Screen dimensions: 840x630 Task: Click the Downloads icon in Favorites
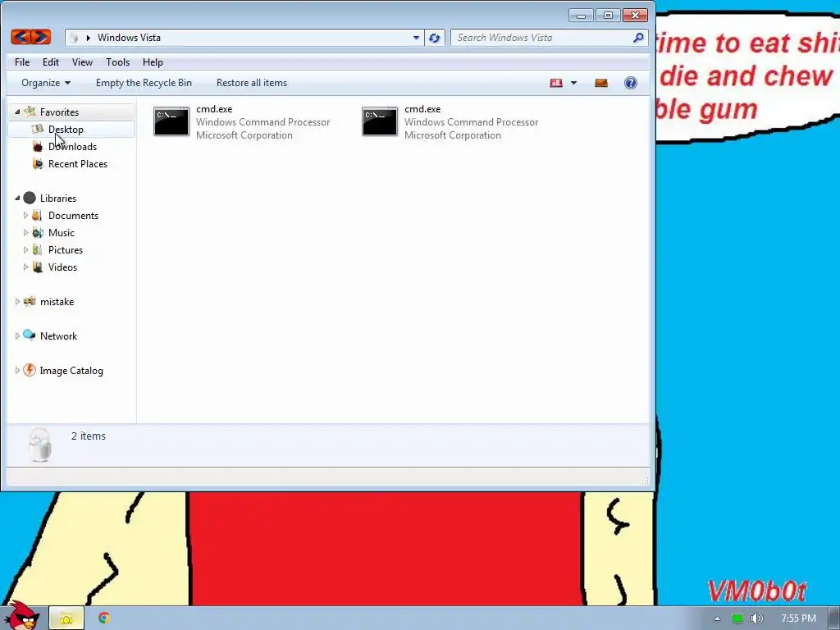37,146
